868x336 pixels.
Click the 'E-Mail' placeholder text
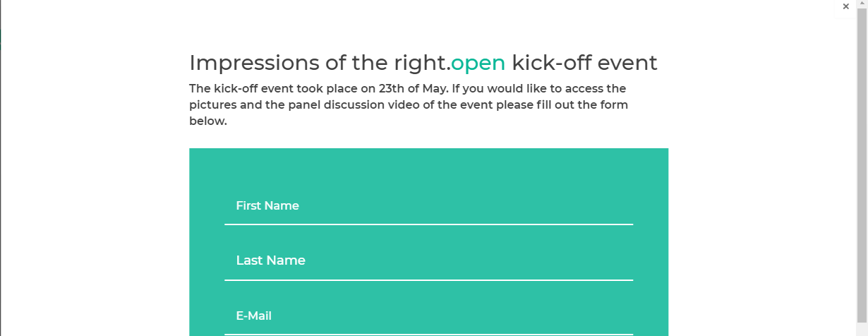[253, 316]
